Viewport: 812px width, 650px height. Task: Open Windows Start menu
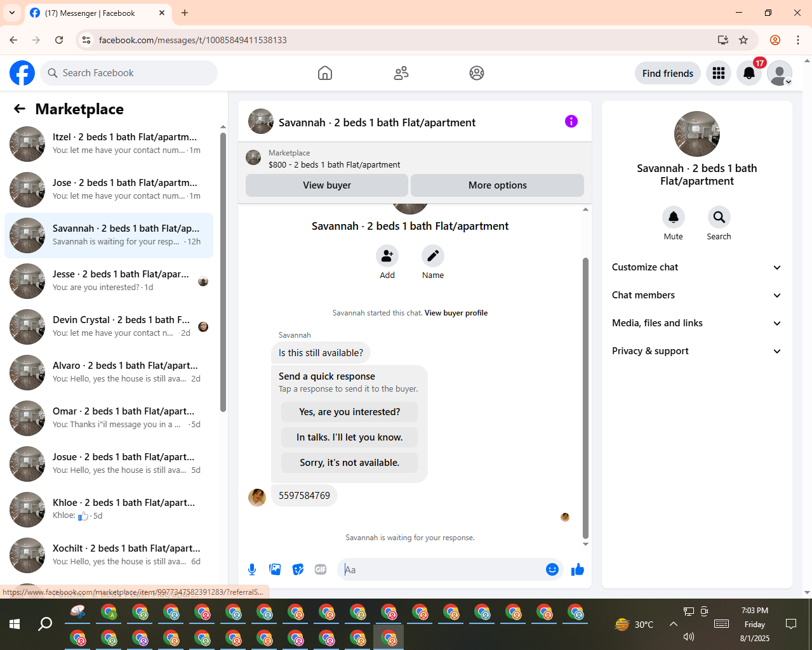(x=15, y=624)
